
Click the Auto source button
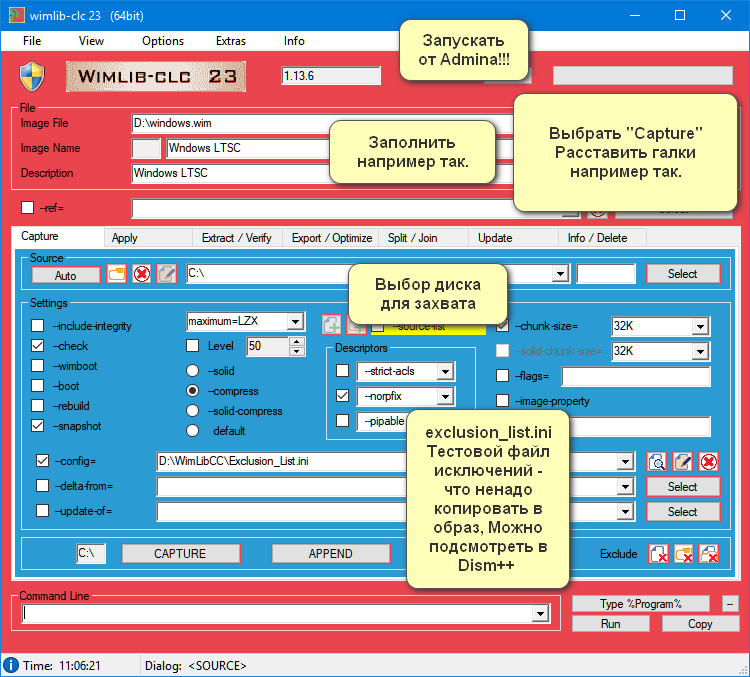(66, 275)
